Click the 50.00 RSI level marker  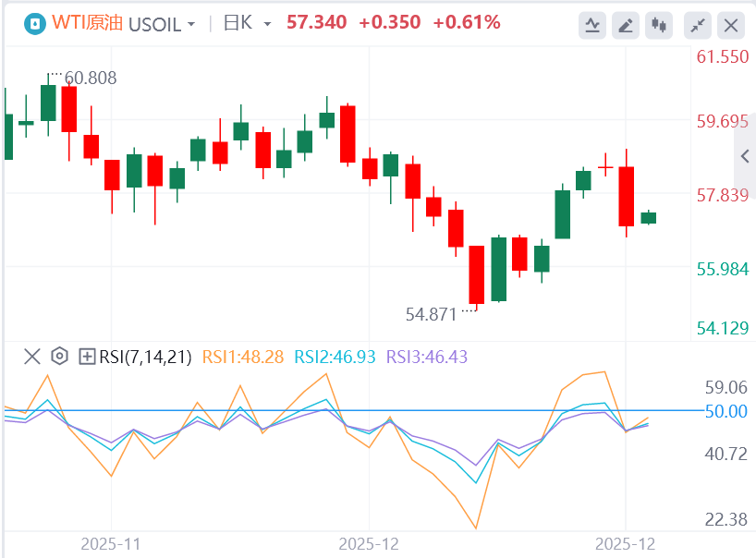click(726, 410)
